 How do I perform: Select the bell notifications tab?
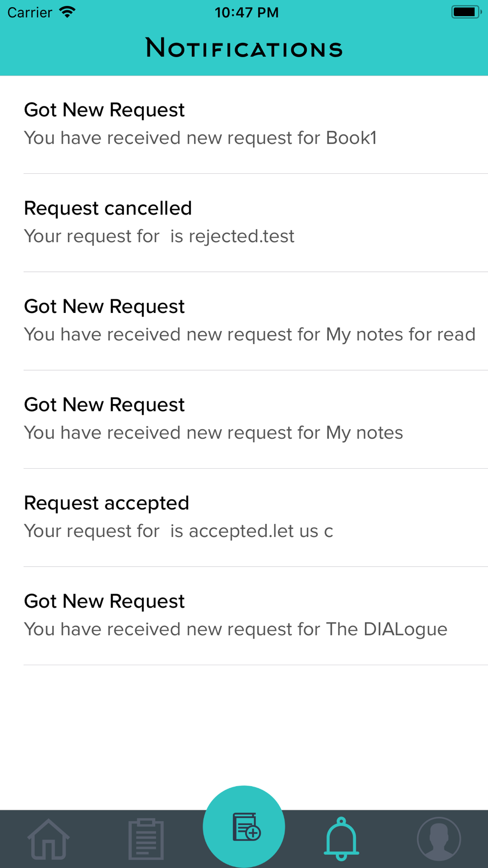[x=342, y=839]
